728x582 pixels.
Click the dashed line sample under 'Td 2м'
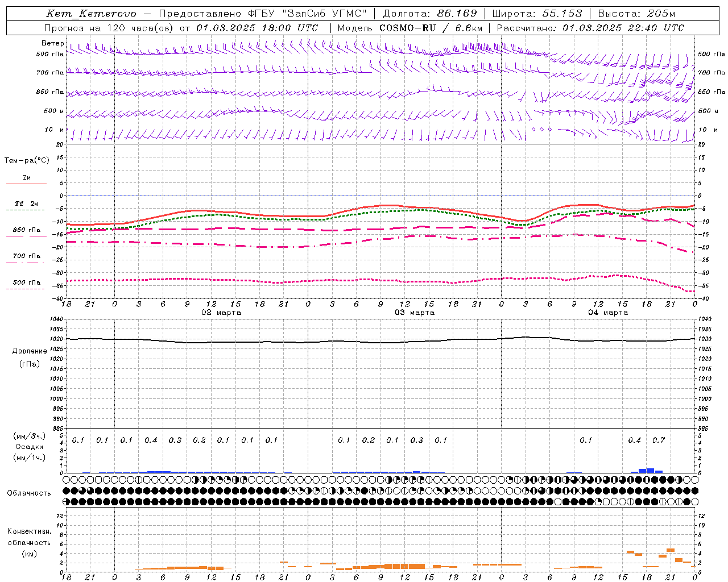tap(25, 210)
